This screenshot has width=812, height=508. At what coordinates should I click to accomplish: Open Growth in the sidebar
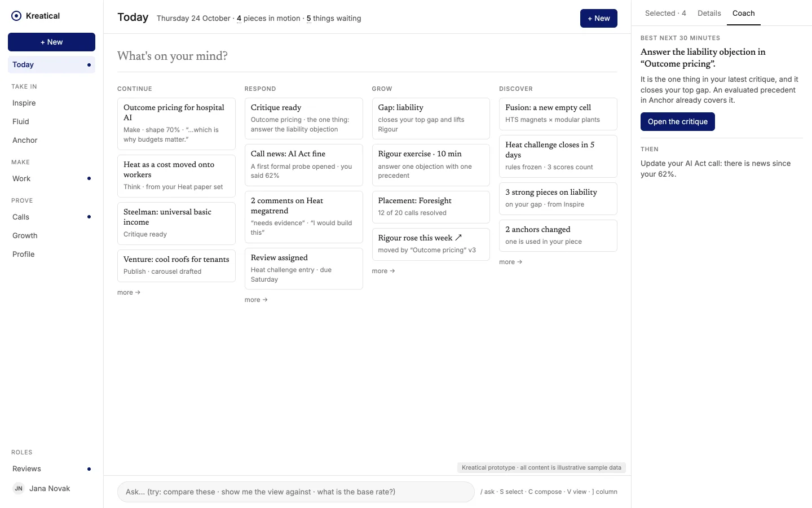tap(51, 235)
